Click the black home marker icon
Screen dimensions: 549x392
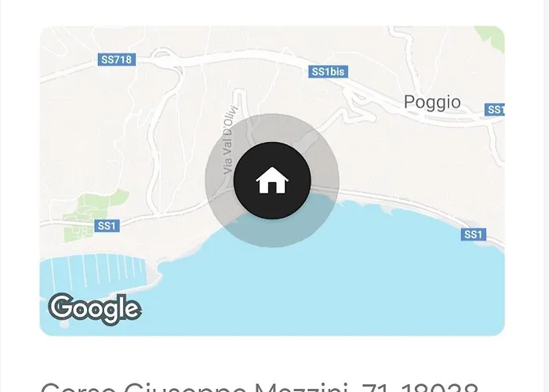[x=272, y=180]
